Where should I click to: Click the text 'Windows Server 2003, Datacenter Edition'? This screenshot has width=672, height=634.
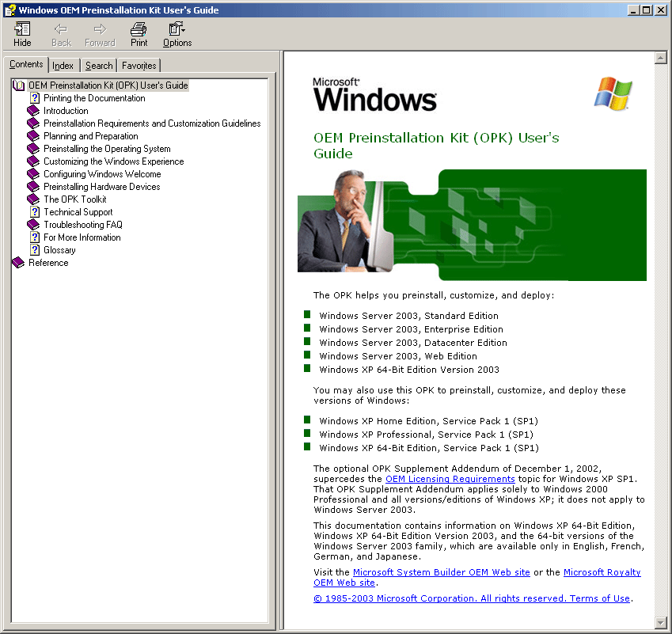pos(413,343)
